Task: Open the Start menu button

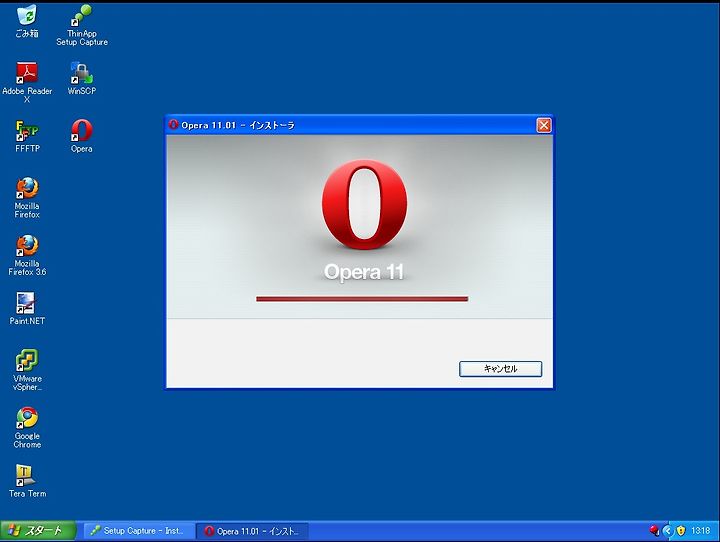Action: 38,531
